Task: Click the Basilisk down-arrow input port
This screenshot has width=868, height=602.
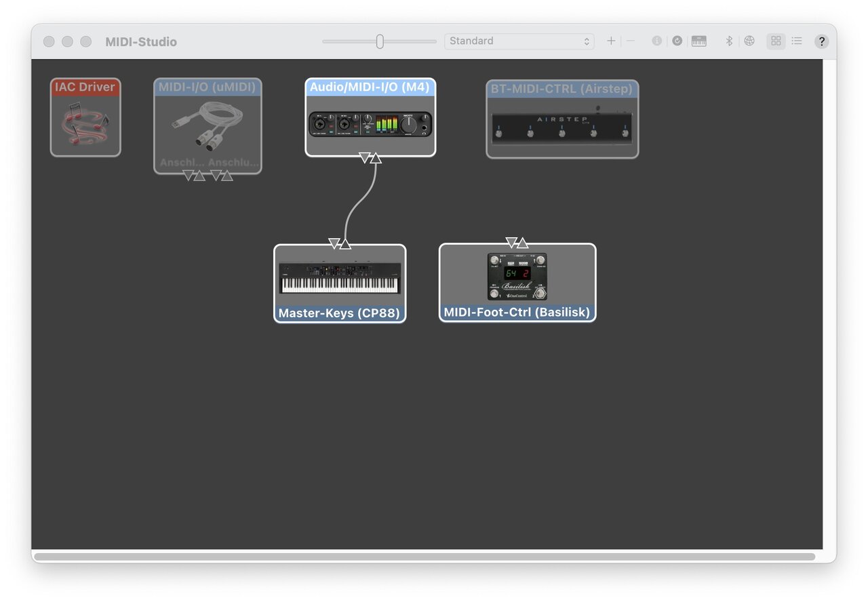Action: coord(511,243)
